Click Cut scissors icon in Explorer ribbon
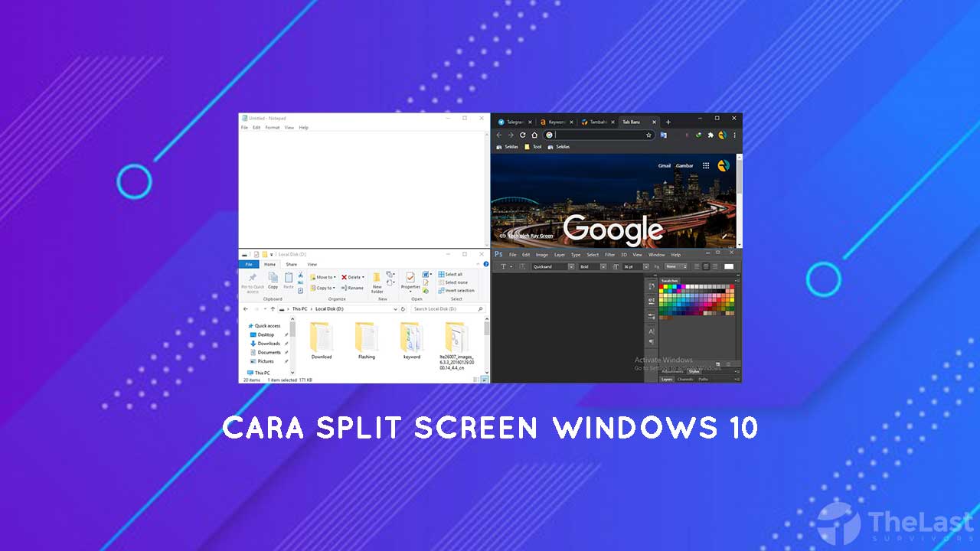Viewport: 980px width, 551px height. (301, 274)
